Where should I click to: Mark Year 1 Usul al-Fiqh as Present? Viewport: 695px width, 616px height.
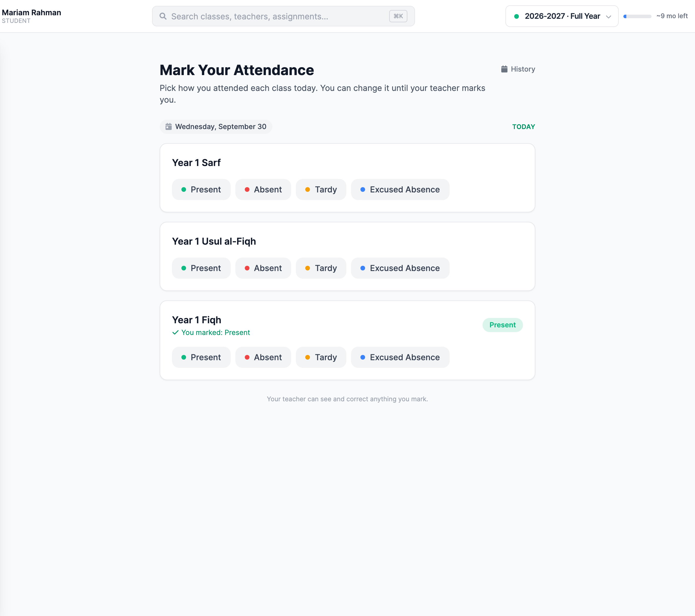point(201,268)
